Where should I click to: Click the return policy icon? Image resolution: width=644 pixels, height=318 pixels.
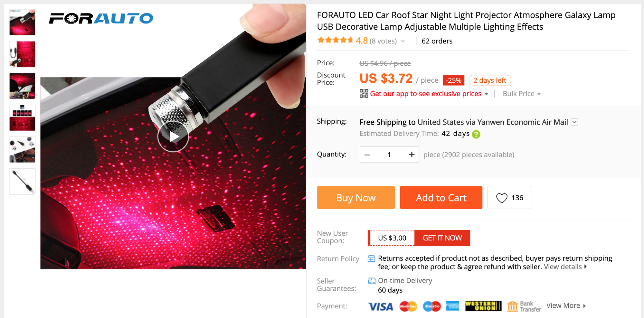tap(371, 258)
